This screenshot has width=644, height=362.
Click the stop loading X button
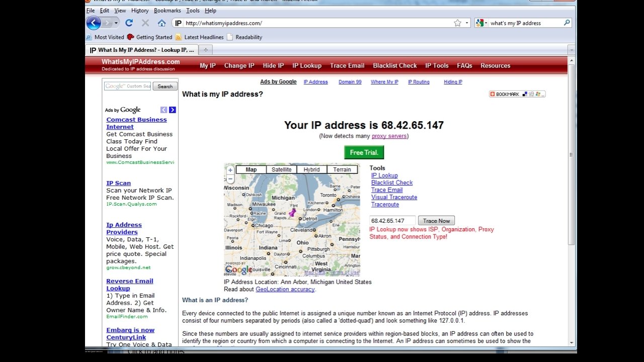point(145,23)
